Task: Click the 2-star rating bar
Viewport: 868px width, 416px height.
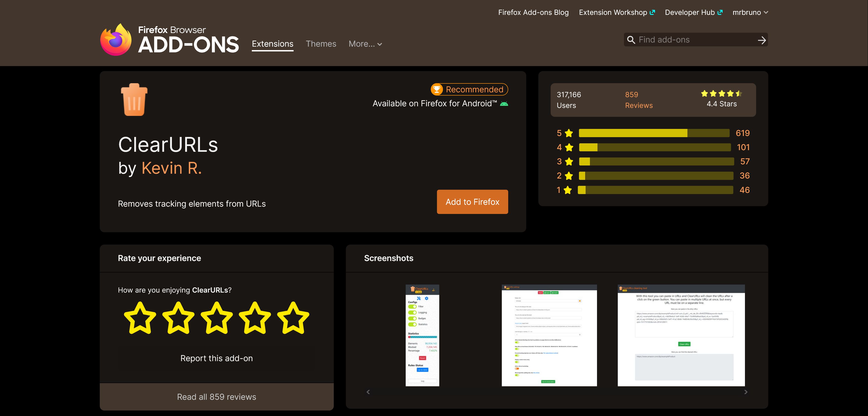Action: click(x=656, y=176)
